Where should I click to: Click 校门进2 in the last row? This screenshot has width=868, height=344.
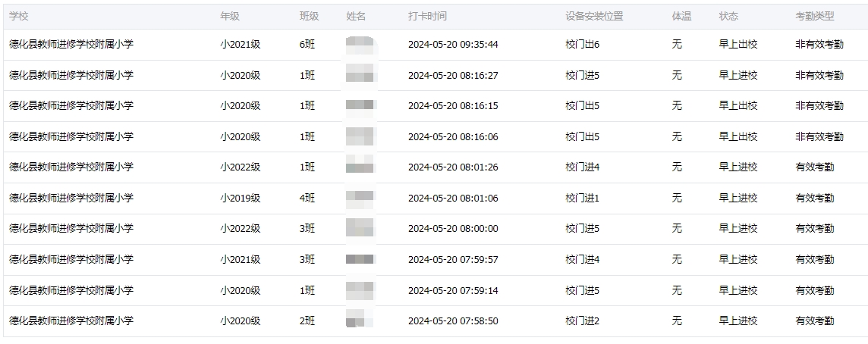point(583,321)
